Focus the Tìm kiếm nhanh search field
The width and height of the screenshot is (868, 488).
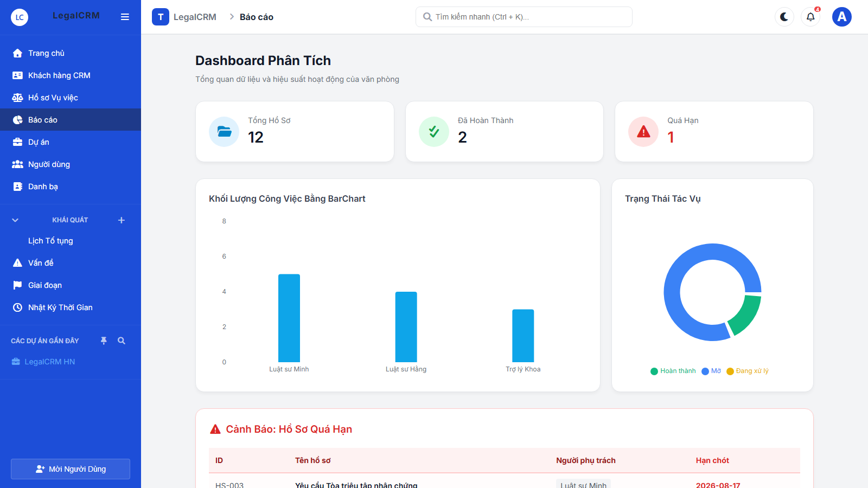click(x=524, y=17)
